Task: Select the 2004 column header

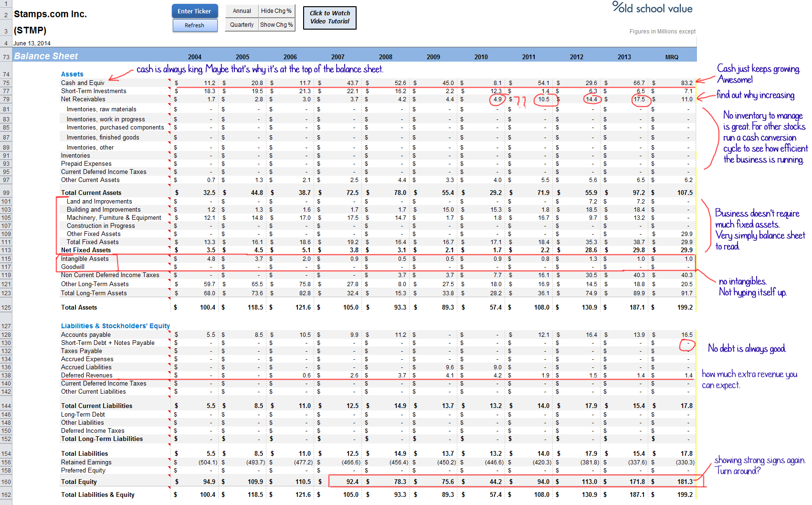Action: coord(194,57)
